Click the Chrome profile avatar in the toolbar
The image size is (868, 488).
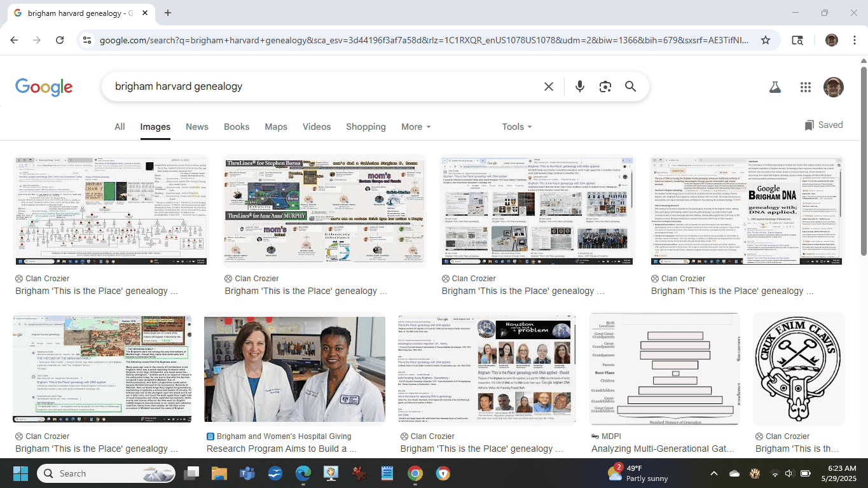coord(832,40)
